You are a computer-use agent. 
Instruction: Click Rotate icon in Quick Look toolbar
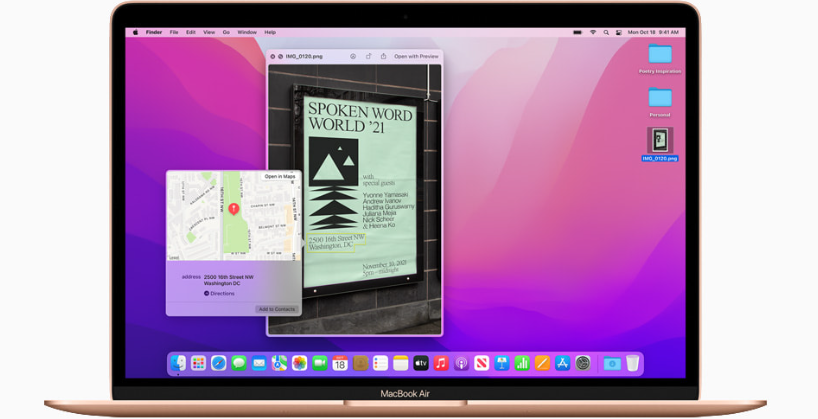tap(368, 56)
